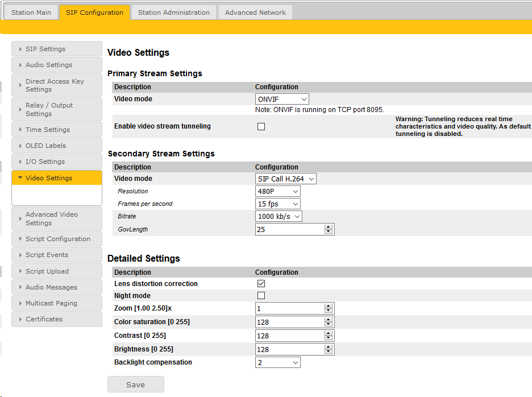
Task: Uncheck Lens distortion correction
Action: (x=261, y=283)
